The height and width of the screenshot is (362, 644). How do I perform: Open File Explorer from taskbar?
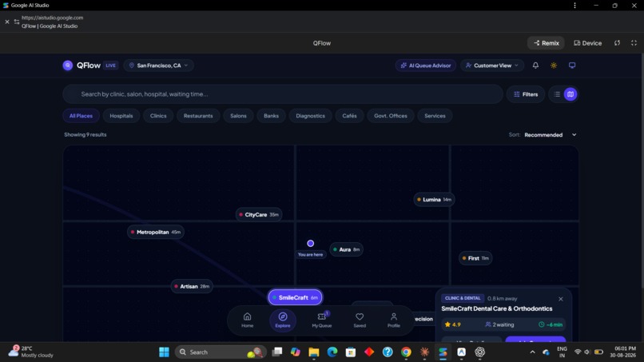314,352
